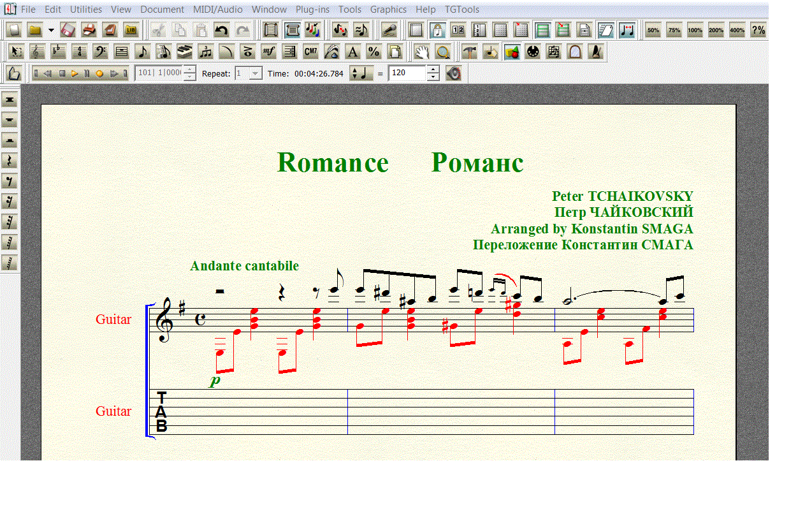Open the Plug-ins menu
The height and width of the screenshot is (521, 812).
pos(313,10)
